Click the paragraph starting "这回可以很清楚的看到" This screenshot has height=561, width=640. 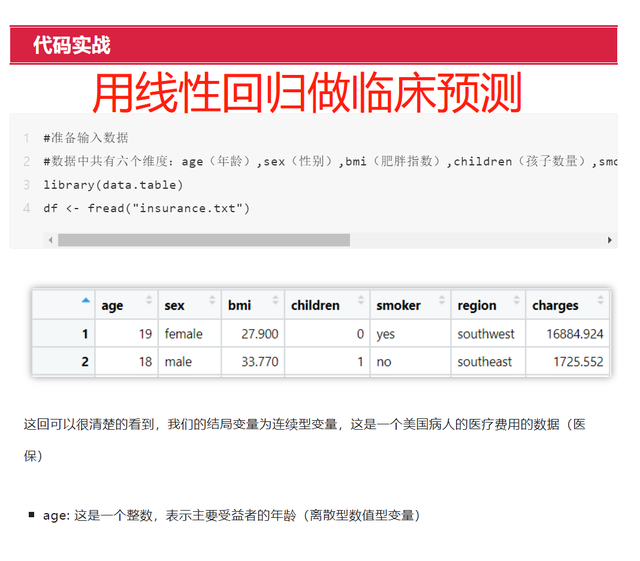coord(304,440)
